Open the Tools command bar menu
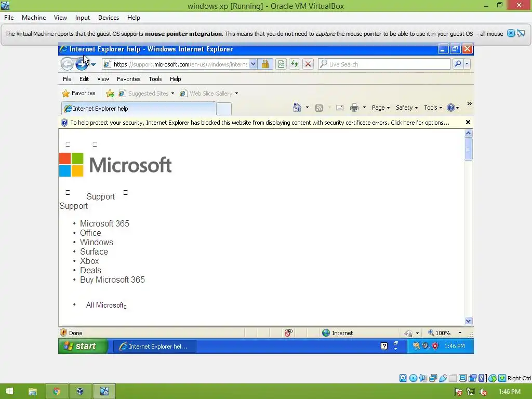The width and height of the screenshot is (532, 399). pos(433,108)
